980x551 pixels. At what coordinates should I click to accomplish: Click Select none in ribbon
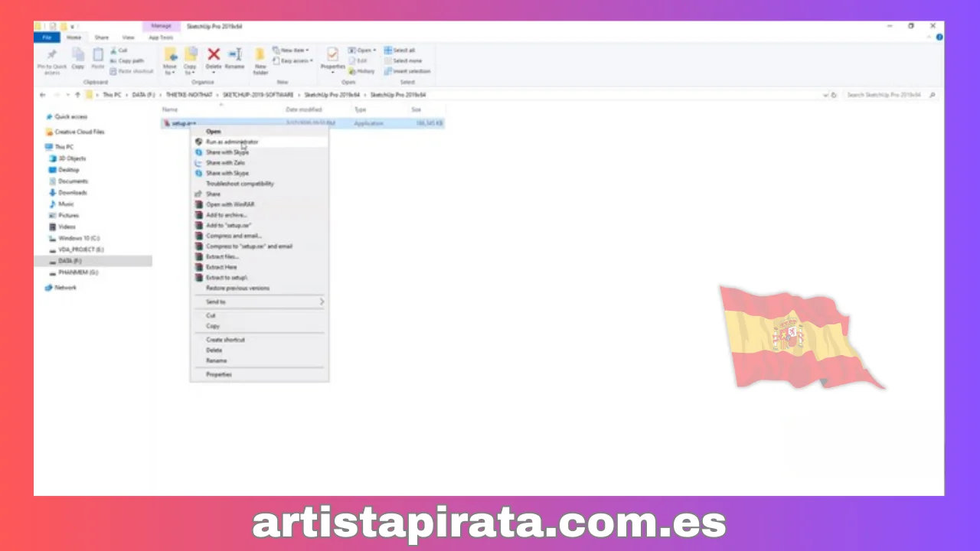point(403,60)
